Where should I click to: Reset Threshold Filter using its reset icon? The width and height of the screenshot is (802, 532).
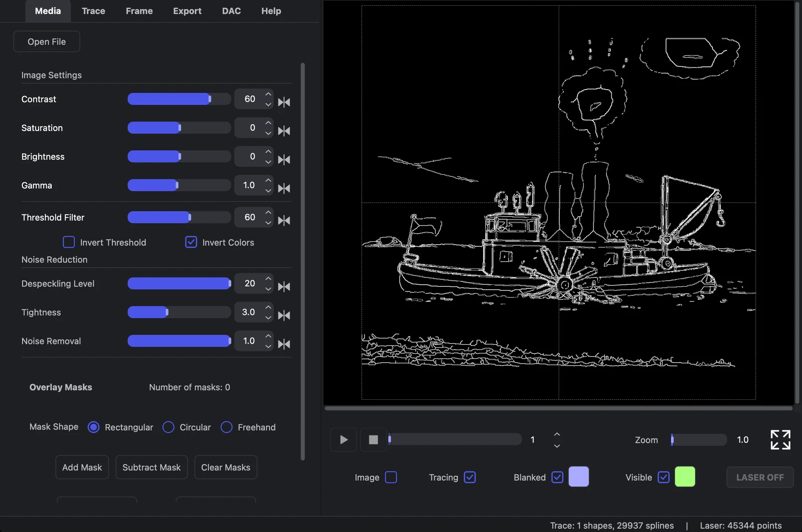pos(284,221)
